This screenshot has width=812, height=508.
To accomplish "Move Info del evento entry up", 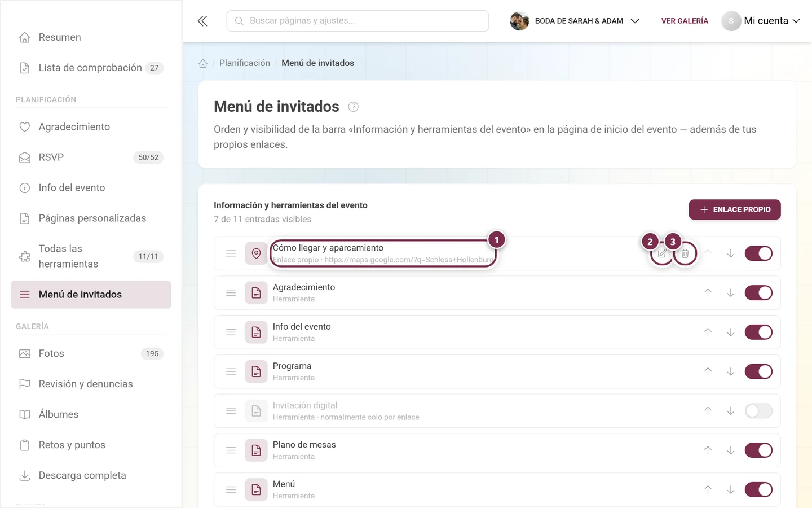I will point(708,332).
